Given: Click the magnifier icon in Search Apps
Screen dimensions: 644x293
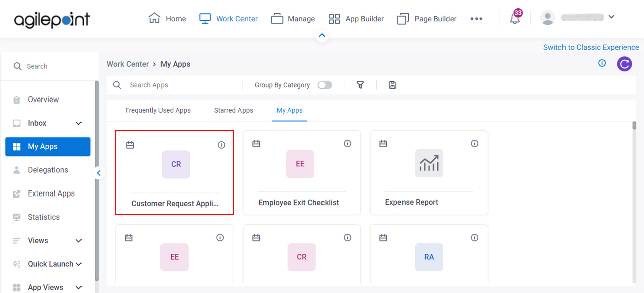Looking at the screenshot, I should 117,85.
